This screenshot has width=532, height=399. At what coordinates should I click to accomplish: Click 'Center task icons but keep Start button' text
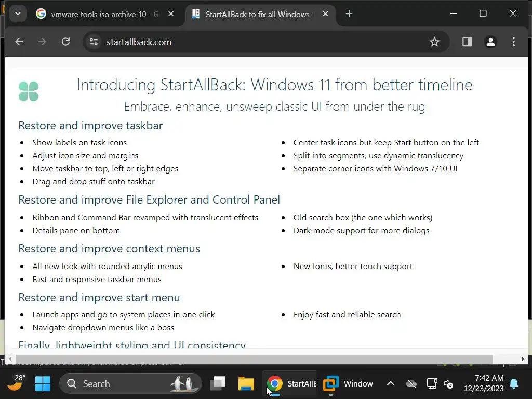click(x=386, y=142)
